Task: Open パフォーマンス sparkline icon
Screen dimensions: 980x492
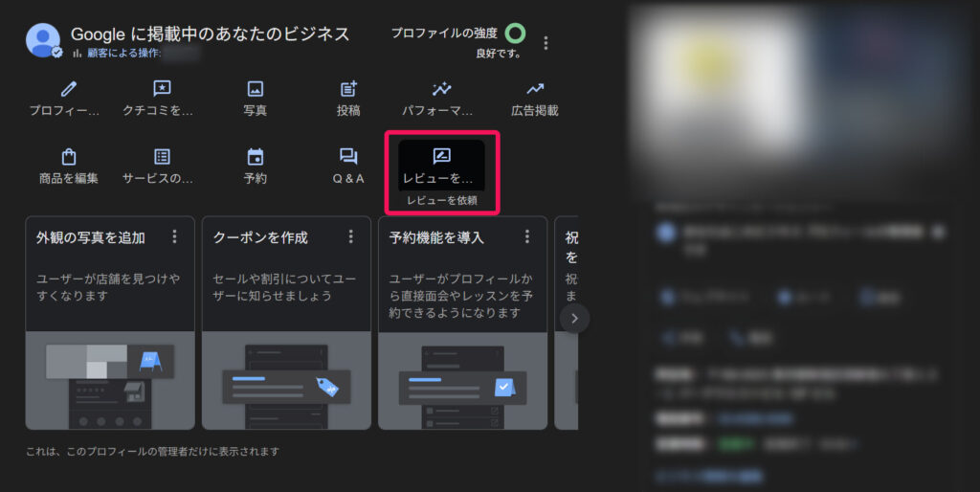Action: 441,89
